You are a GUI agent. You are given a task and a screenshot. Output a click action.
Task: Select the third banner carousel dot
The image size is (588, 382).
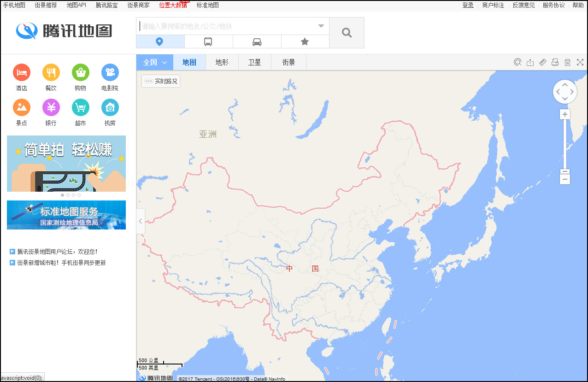[74, 195]
